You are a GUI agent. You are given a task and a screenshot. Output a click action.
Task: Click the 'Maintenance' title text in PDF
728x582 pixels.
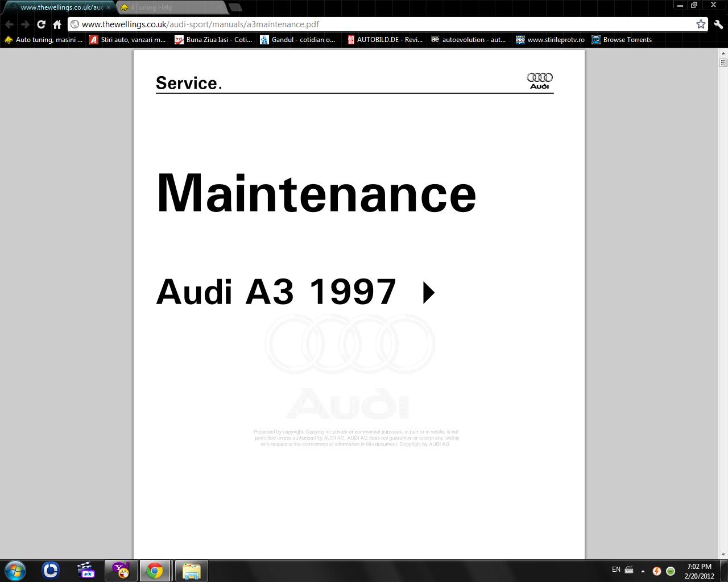[x=316, y=193]
